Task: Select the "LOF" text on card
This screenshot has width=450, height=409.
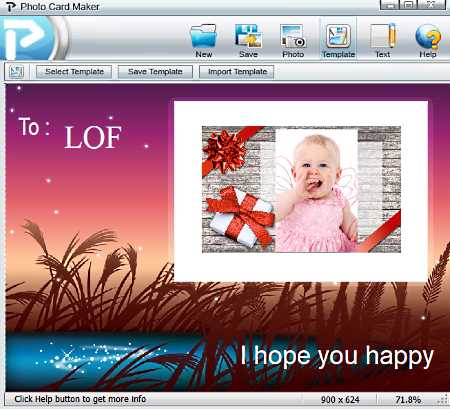Action: click(93, 137)
